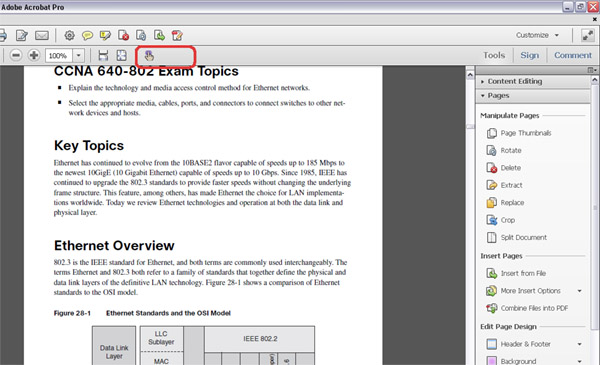Open the zoom percentage dropdown arrow
The width and height of the screenshot is (600, 365).
[78, 55]
